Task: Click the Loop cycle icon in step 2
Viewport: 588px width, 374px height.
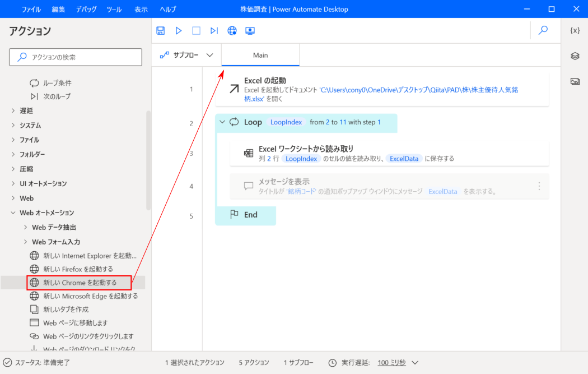Action: click(234, 122)
